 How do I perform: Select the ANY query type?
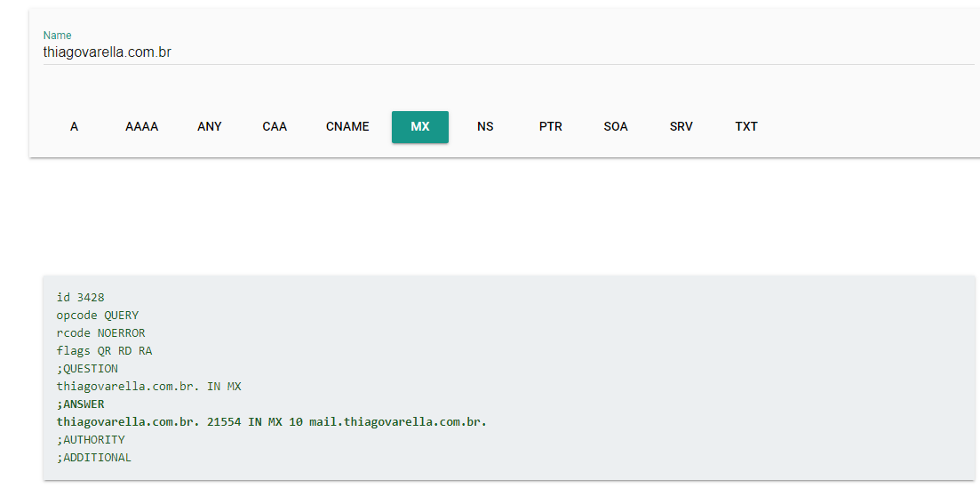pyautogui.click(x=210, y=127)
